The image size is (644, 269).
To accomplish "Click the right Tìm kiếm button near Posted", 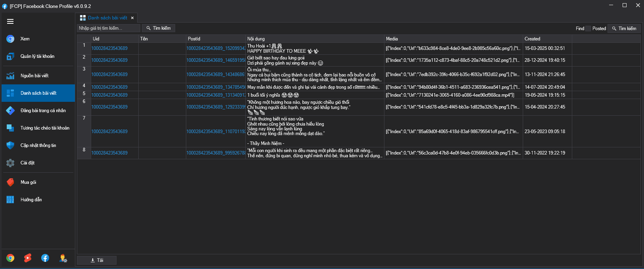I will pos(624,29).
